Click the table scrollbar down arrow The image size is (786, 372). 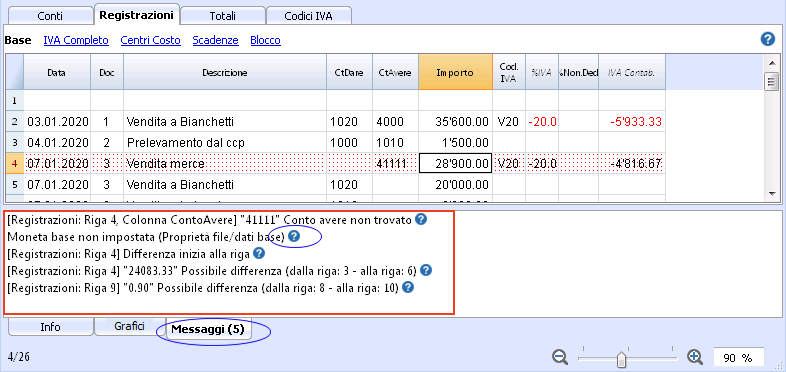coord(771,193)
